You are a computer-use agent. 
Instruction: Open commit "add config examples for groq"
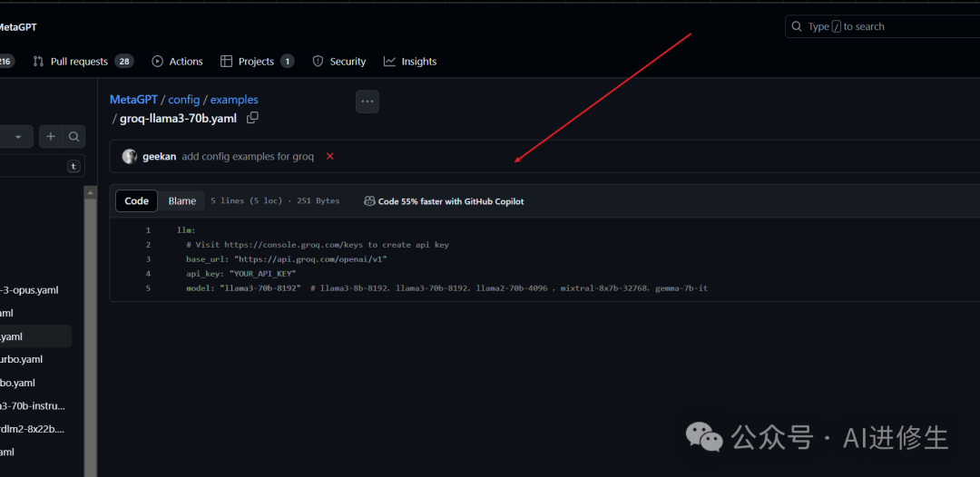coord(248,156)
